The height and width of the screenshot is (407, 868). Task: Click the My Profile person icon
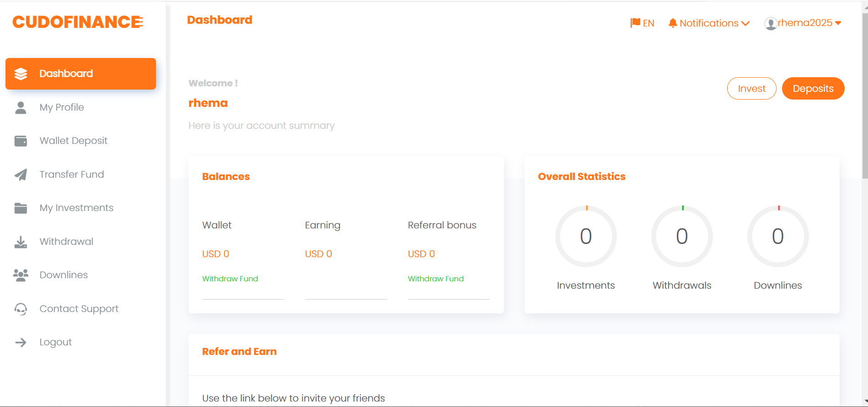coord(21,107)
